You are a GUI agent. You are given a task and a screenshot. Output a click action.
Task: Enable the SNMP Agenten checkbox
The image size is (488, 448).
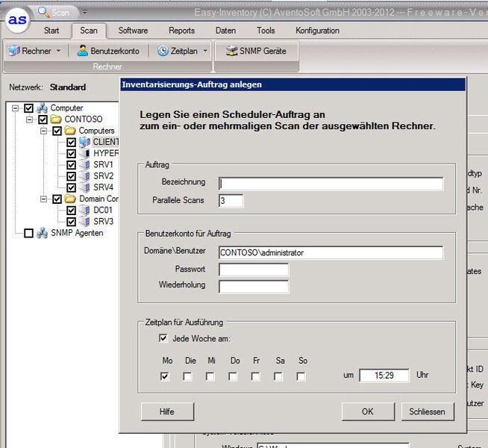(x=29, y=233)
